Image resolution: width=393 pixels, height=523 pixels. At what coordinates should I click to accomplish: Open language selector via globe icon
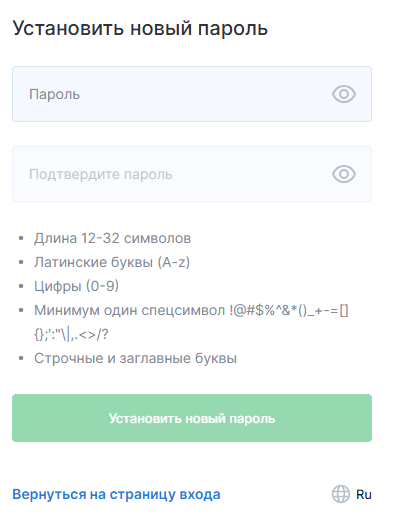(341, 494)
